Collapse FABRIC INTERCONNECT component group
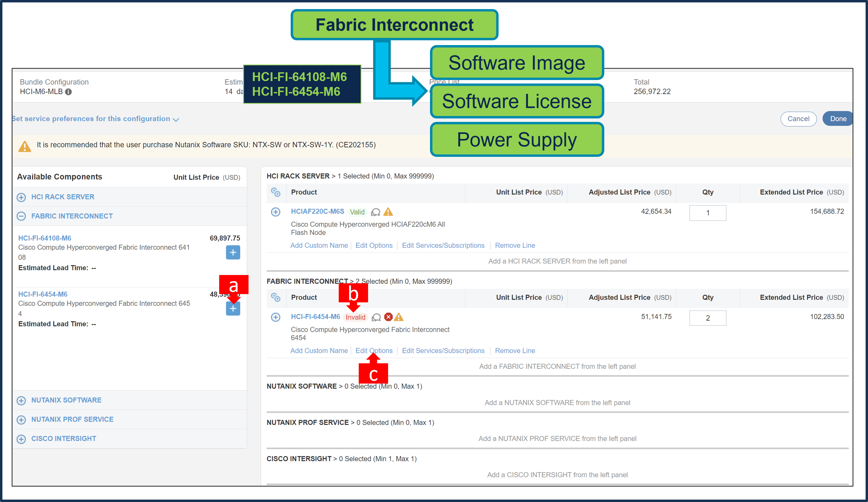Viewport: 868px width, 502px height. point(21,216)
